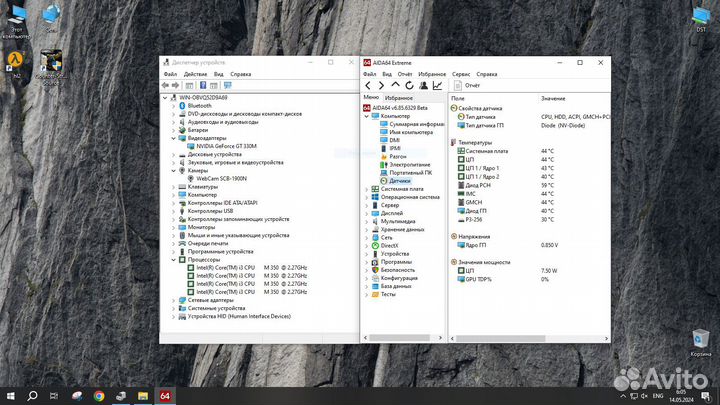The width and height of the screenshot is (720, 405).
Task: Switch to the Избранное tab in AIDA64
Action: tap(399, 98)
